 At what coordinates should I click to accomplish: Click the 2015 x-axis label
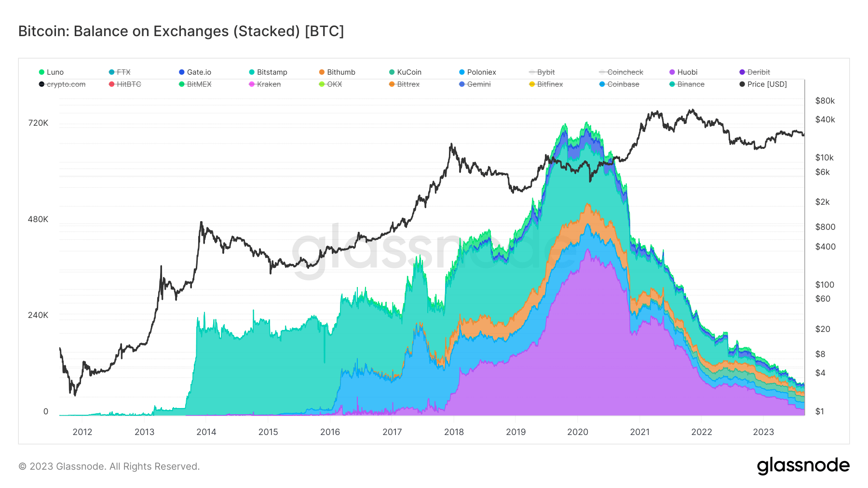[268, 432]
